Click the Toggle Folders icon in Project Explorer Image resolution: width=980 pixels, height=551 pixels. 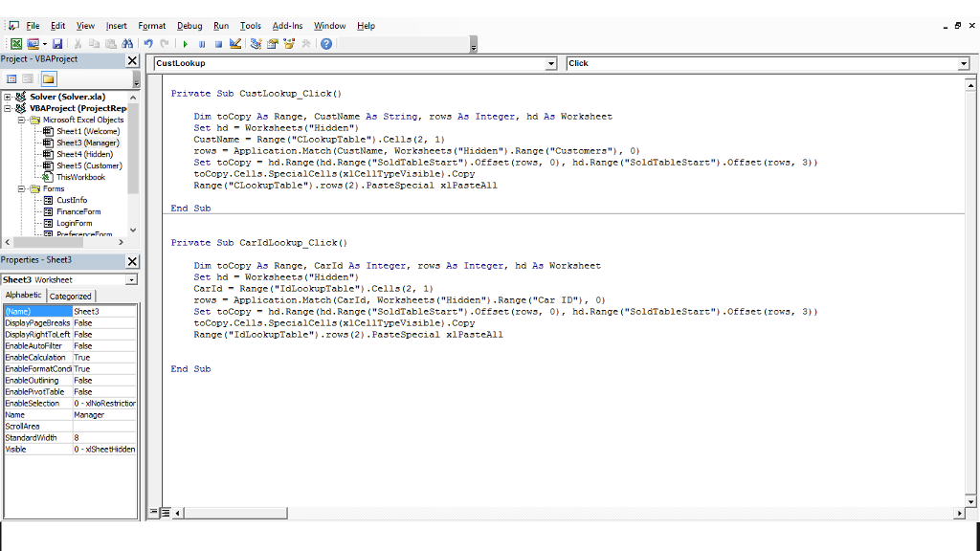50,77
